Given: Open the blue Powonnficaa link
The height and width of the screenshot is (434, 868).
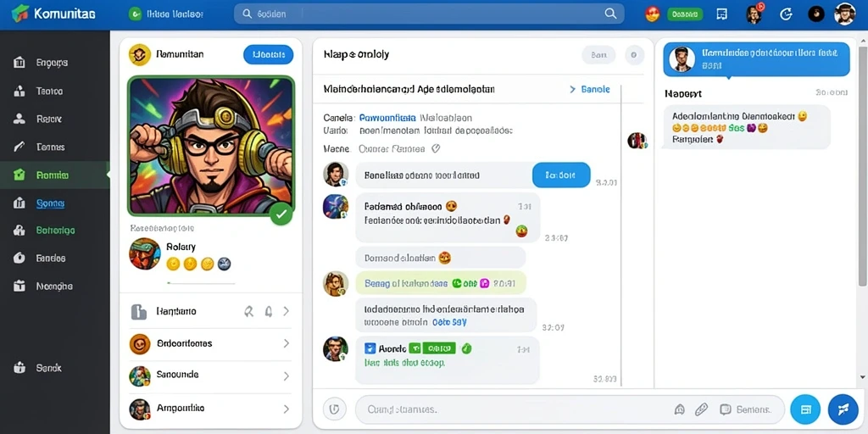Looking at the screenshot, I should pos(387,118).
